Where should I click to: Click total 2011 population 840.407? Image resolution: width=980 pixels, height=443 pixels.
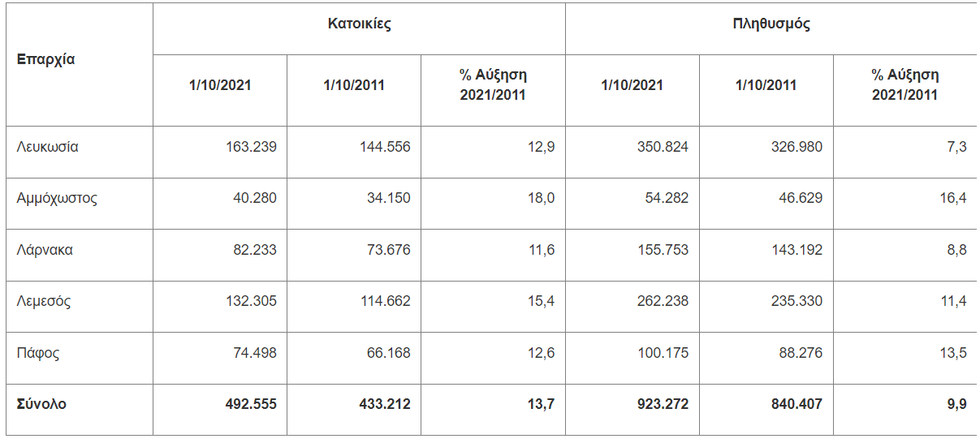tap(797, 404)
